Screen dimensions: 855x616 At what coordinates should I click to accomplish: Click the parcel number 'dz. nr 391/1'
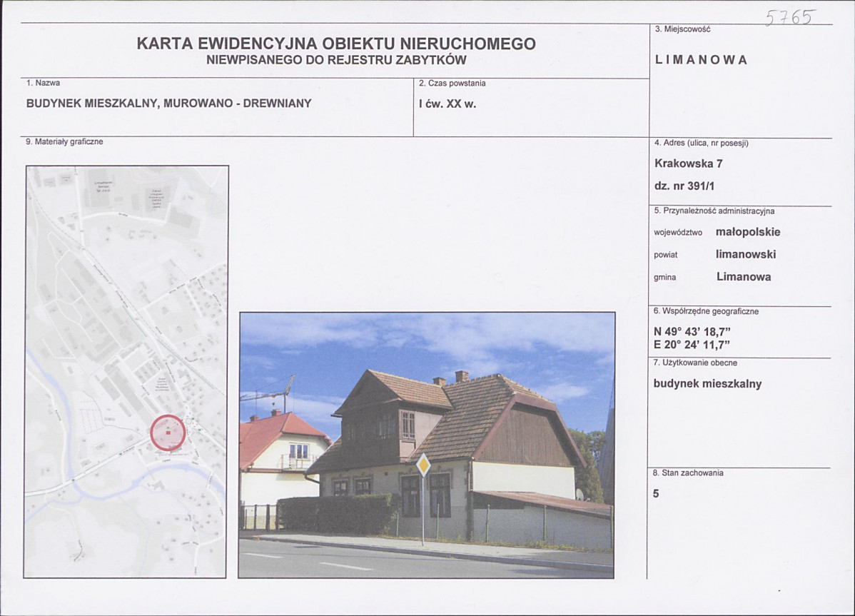pos(684,186)
